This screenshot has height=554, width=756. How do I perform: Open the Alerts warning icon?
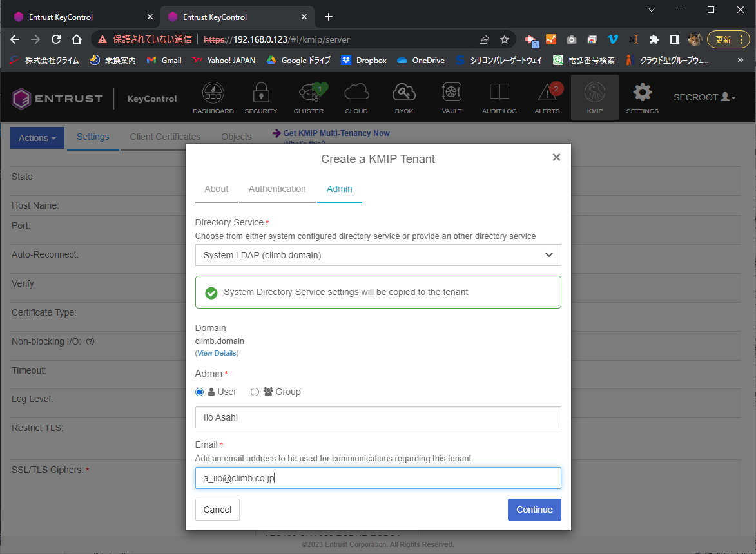(547, 93)
